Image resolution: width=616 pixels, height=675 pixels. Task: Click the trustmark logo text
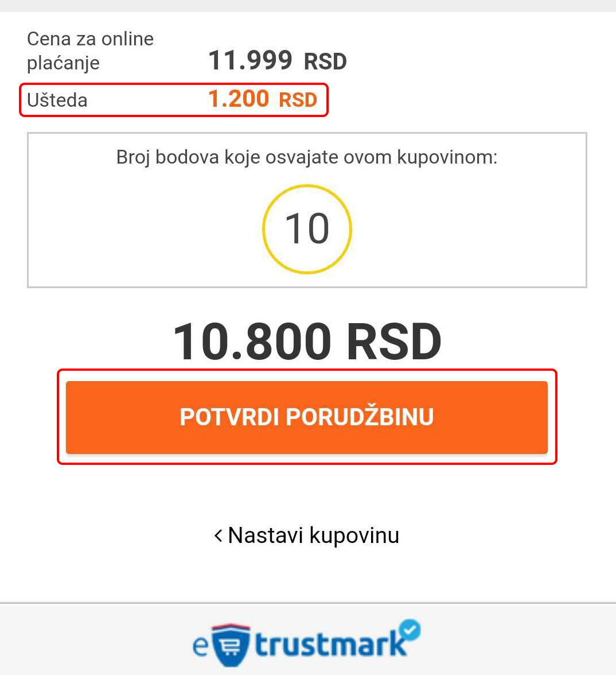tap(330, 645)
